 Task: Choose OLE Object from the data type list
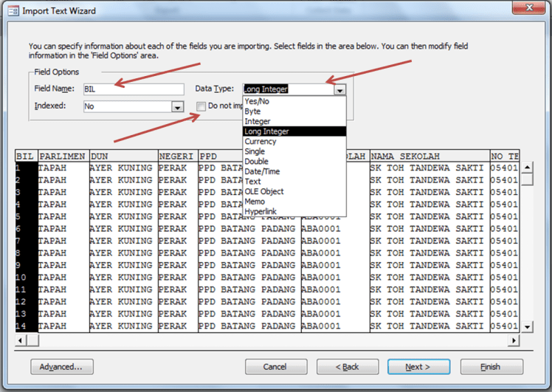point(294,192)
